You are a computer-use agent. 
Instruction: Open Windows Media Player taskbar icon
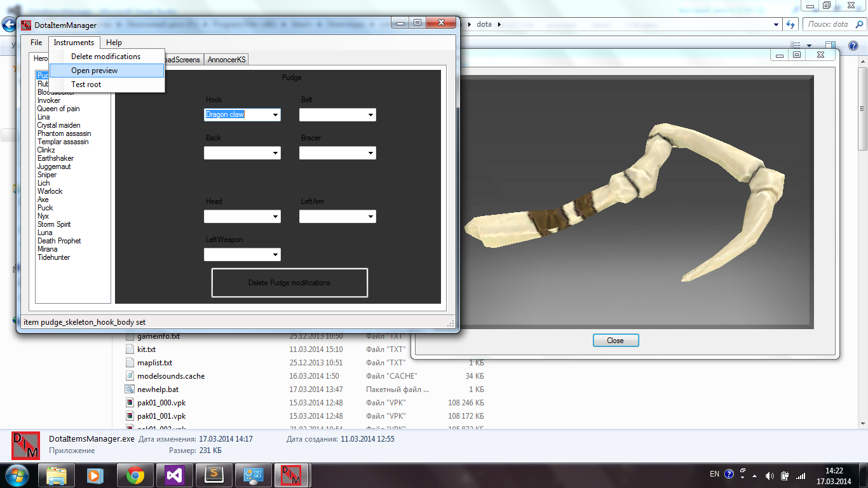(x=95, y=475)
